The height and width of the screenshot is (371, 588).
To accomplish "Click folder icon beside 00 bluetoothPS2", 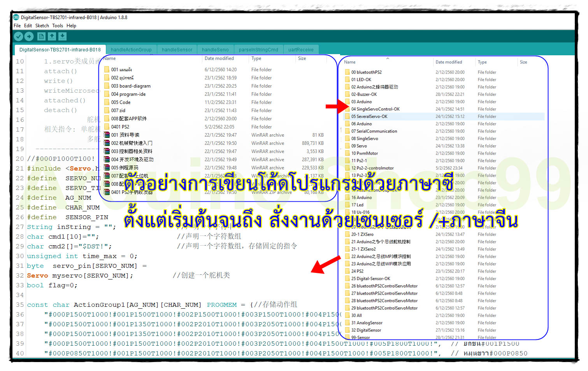I will pyautogui.click(x=347, y=72).
